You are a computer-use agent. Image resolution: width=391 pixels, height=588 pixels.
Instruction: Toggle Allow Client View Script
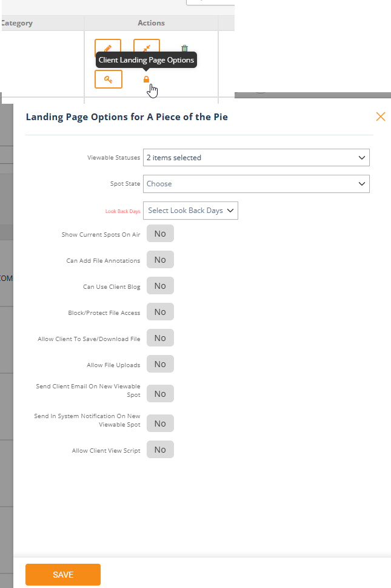(160, 450)
